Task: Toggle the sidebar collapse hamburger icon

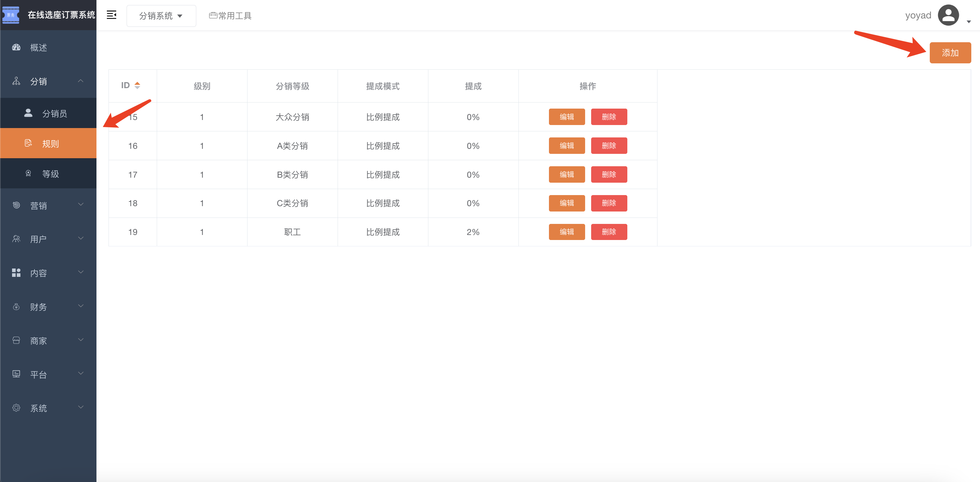Action: point(112,15)
